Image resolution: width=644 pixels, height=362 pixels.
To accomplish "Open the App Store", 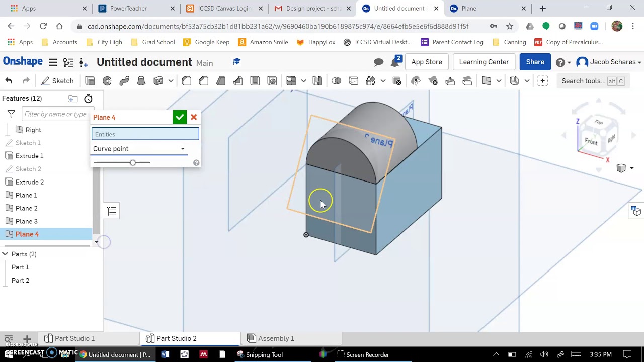I will click(x=427, y=62).
